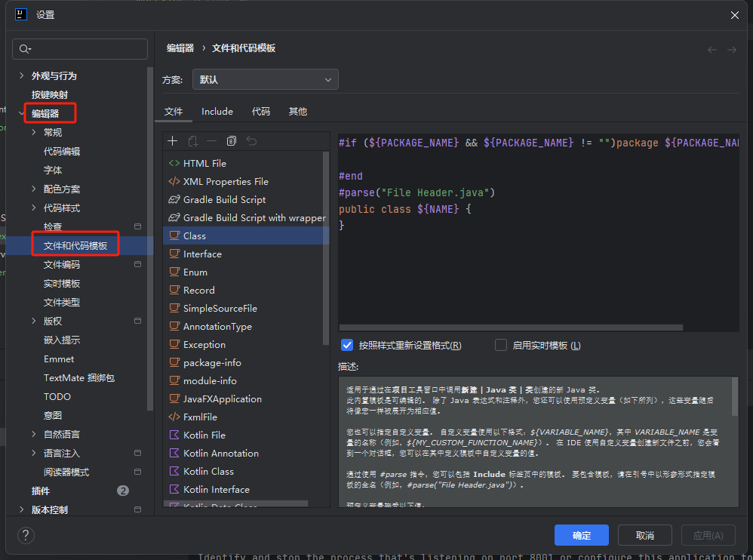
Task: Switch to the 代码 tab
Action: (x=261, y=112)
